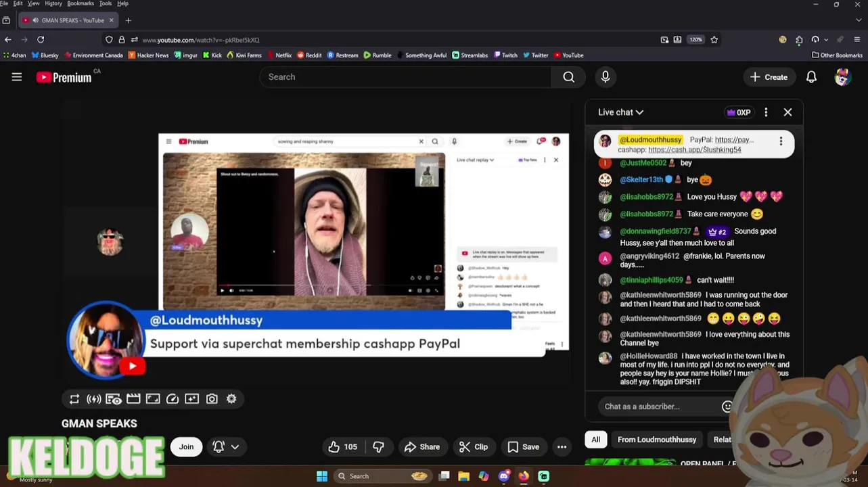Open the Tools menu
The image size is (868, 487).
106,3
